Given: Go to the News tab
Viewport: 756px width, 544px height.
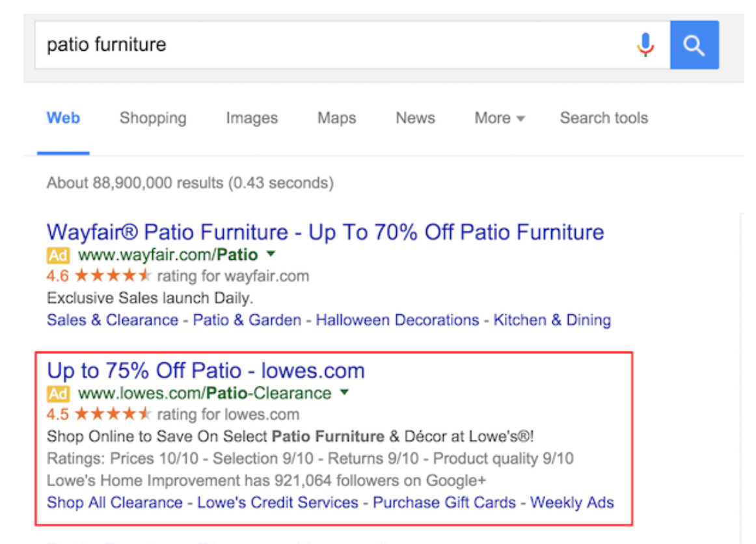Looking at the screenshot, I should pos(415,118).
